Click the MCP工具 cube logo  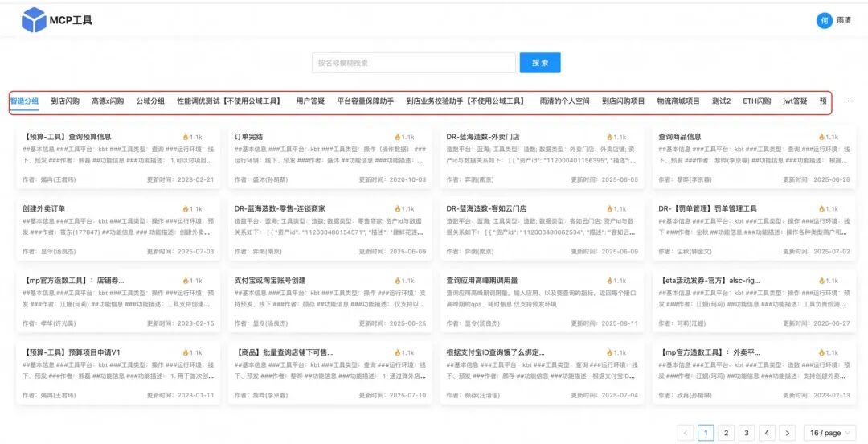pos(34,20)
